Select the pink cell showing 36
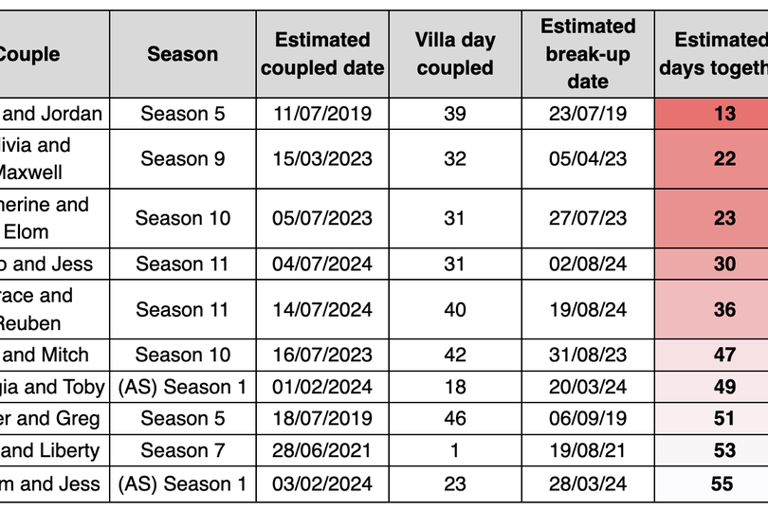768x511 pixels. coord(723,309)
